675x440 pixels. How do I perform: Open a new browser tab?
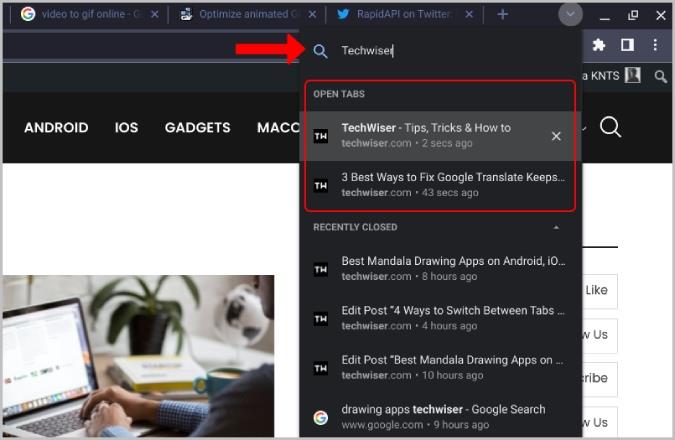502,14
